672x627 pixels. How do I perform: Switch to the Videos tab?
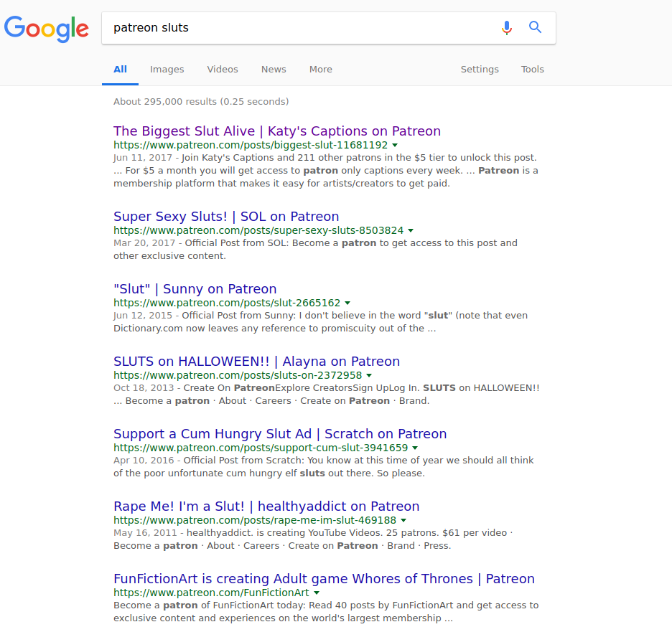click(223, 70)
